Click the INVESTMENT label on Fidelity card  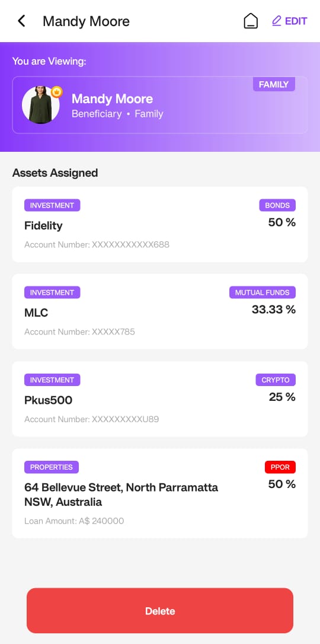[x=52, y=205]
